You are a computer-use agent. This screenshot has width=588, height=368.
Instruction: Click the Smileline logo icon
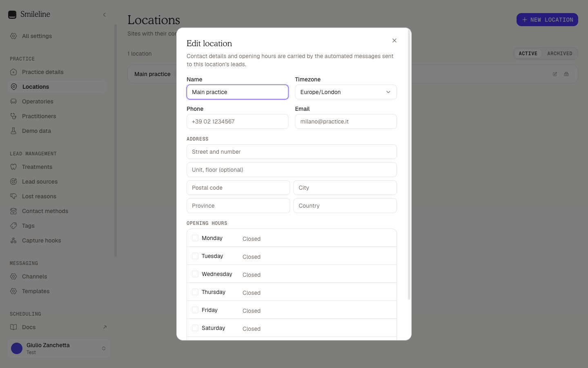pyautogui.click(x=12, y=15)
